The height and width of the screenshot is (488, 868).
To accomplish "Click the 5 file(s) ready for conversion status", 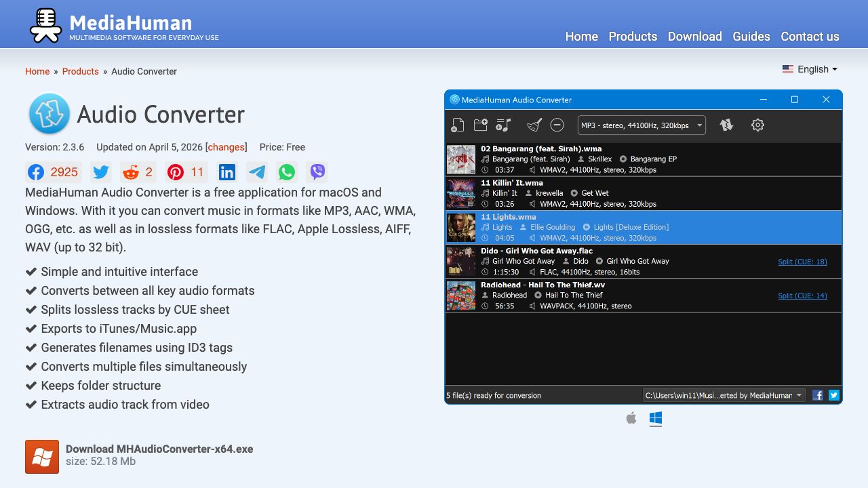I will tap(494, 395).
